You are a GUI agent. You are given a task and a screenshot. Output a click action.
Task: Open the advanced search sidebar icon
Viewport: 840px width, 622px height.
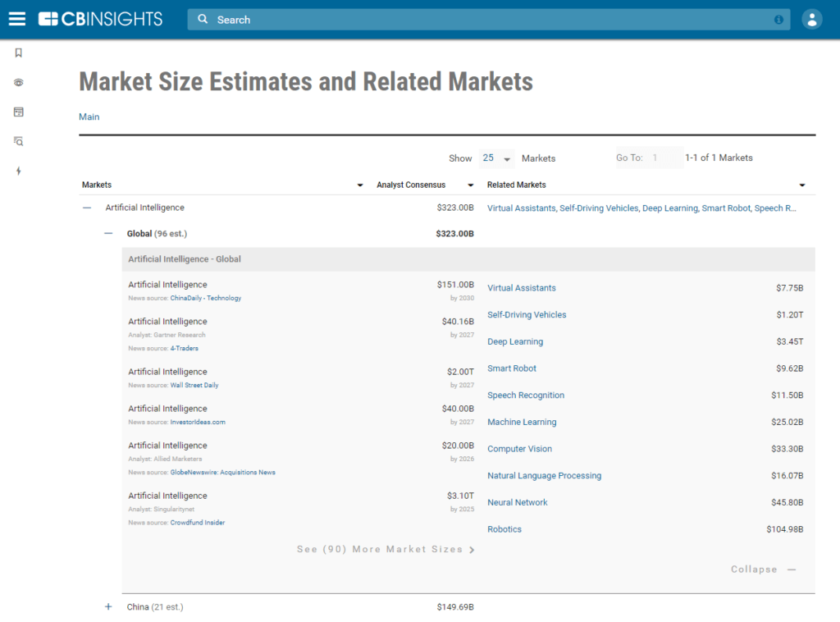(x=18, y=141)
